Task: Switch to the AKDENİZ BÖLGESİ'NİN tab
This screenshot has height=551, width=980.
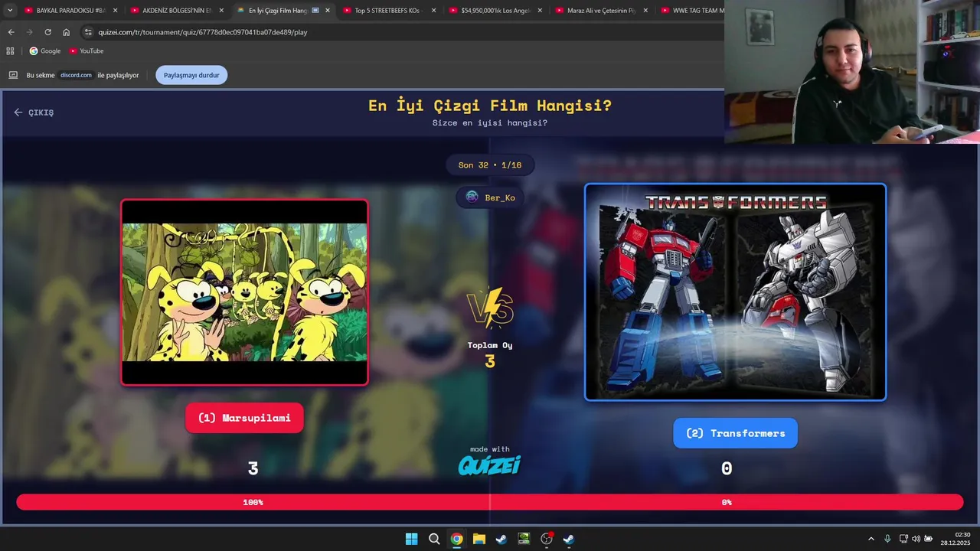Action: (x=177, y=11)
